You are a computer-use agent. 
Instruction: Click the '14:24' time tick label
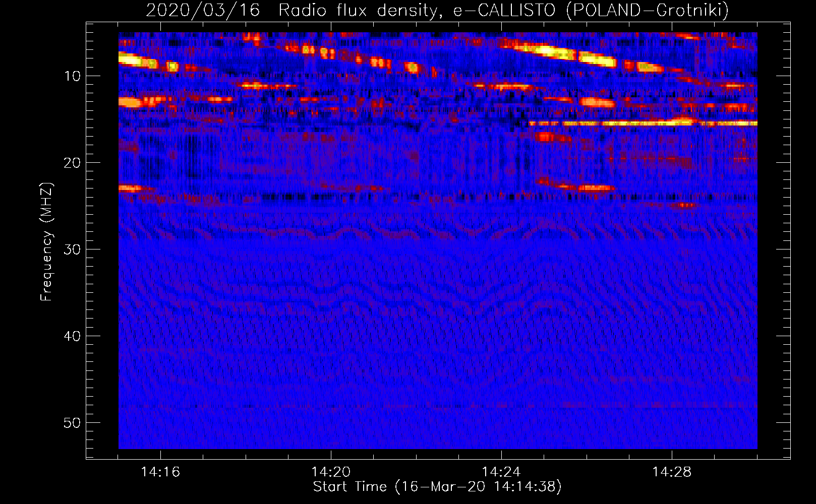pos(501,472)
